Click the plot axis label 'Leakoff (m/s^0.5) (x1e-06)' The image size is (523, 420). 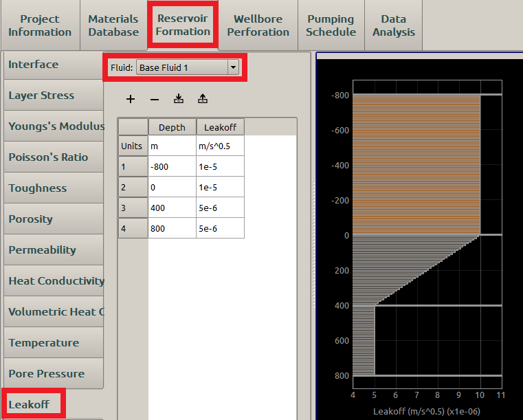pyautogui.click(x=427, y=411)
